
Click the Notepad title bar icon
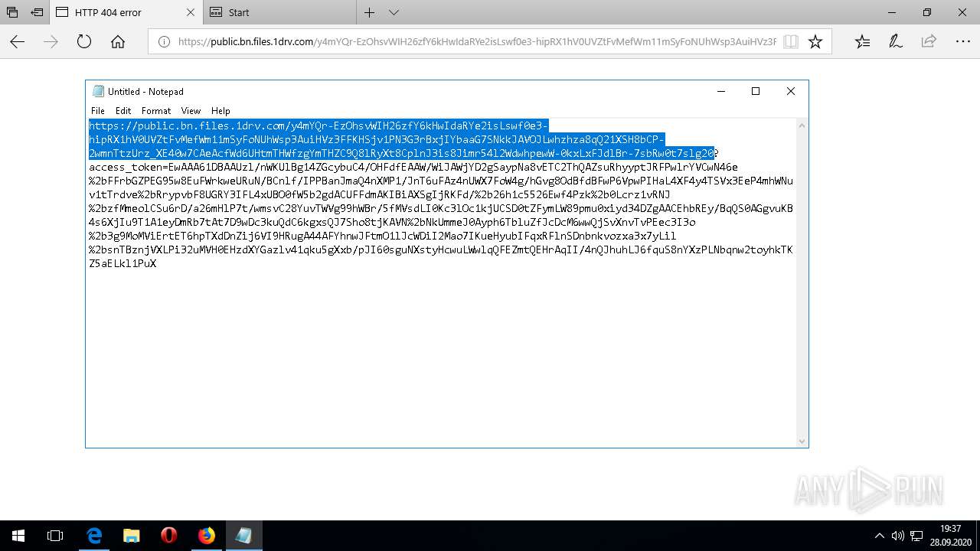pos(98,91)
